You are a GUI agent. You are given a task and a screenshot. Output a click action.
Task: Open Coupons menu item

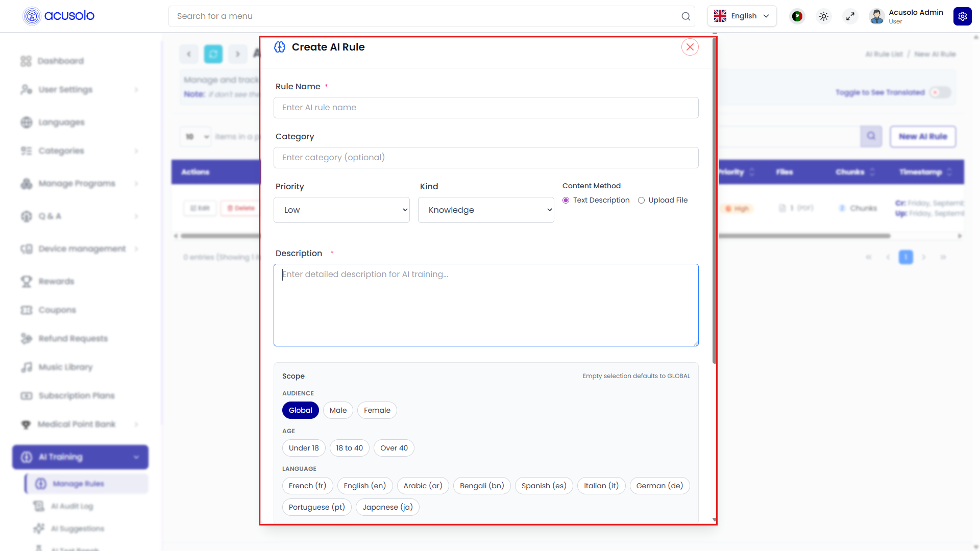pos(57,310)
